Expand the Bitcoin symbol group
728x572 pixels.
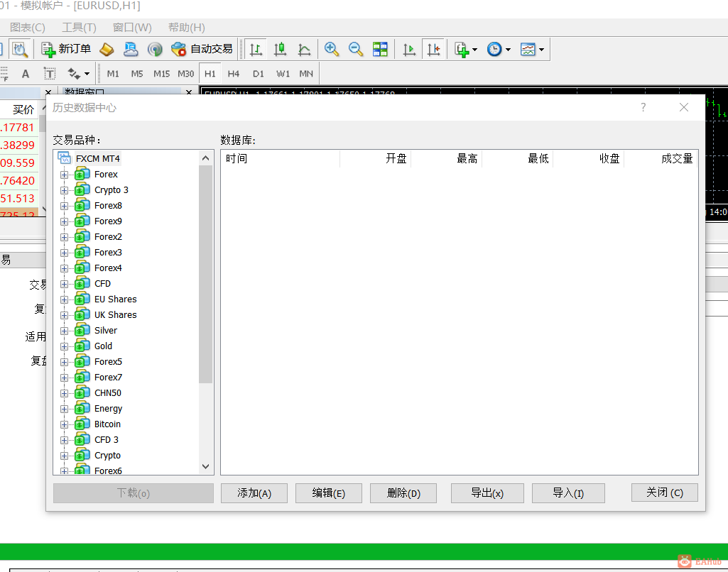(x=64, y=424)
